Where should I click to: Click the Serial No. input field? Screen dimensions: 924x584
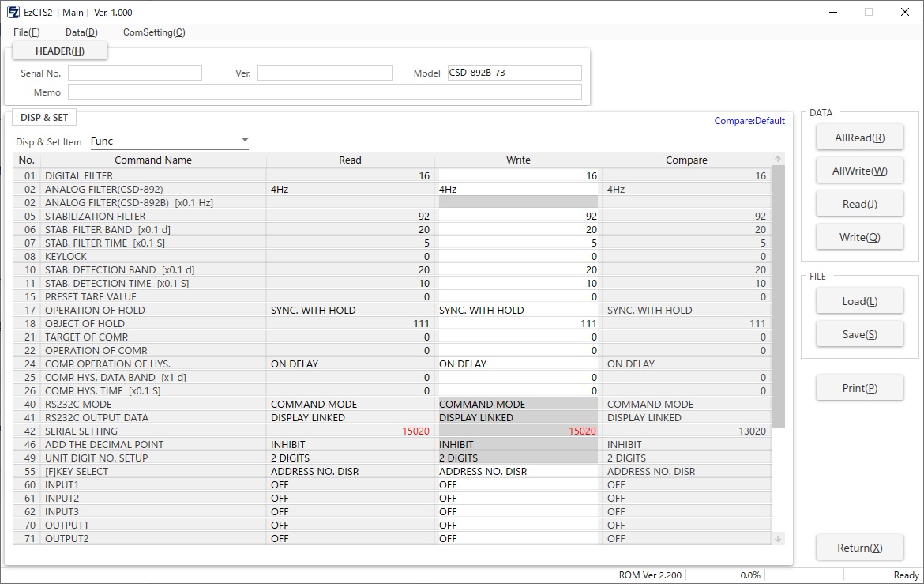click(135, 73)
